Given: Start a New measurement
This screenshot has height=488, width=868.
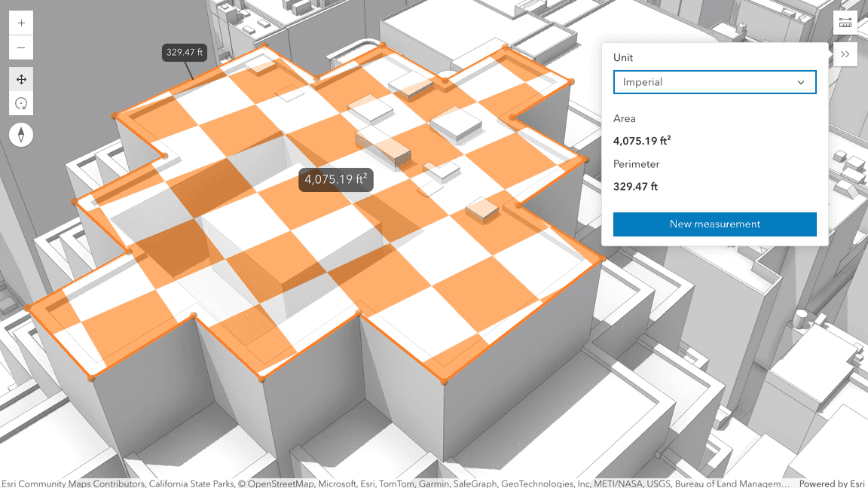Looking at the screenshot, I should pos(714,224).
